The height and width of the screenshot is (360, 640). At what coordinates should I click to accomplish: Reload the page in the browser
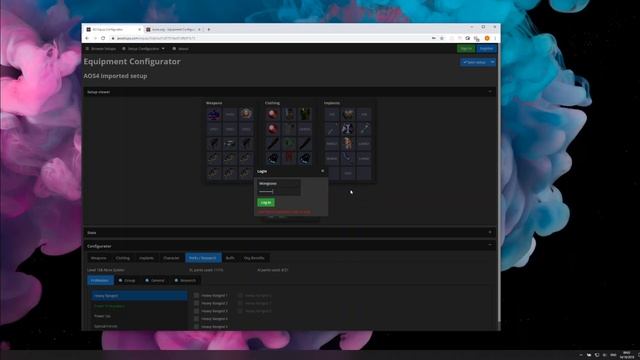pyautogui.click(x=103, y=38)
